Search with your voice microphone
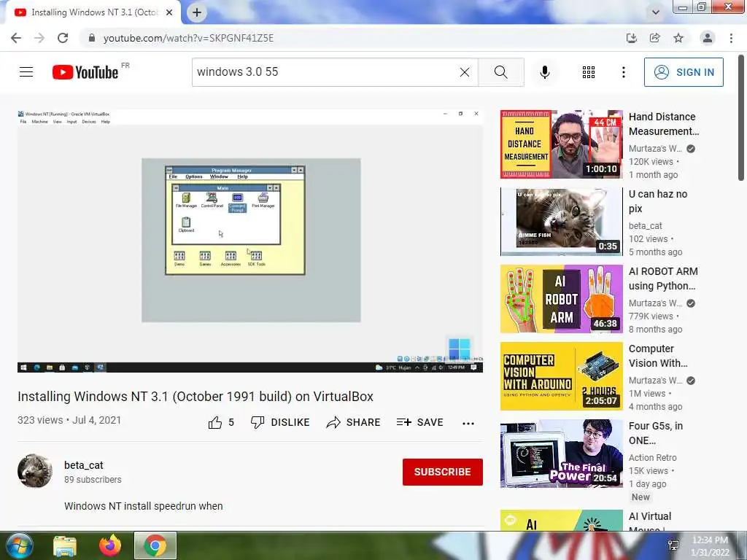 544,72
